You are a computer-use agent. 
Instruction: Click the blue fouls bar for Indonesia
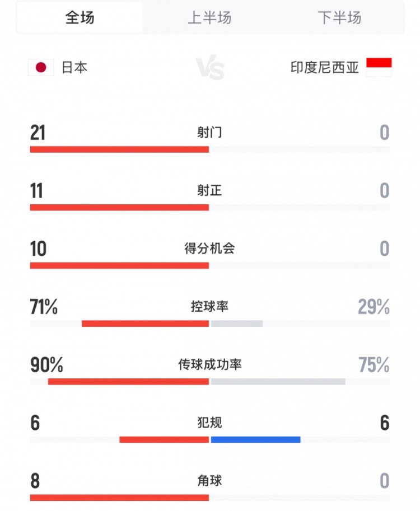[255, 440]
